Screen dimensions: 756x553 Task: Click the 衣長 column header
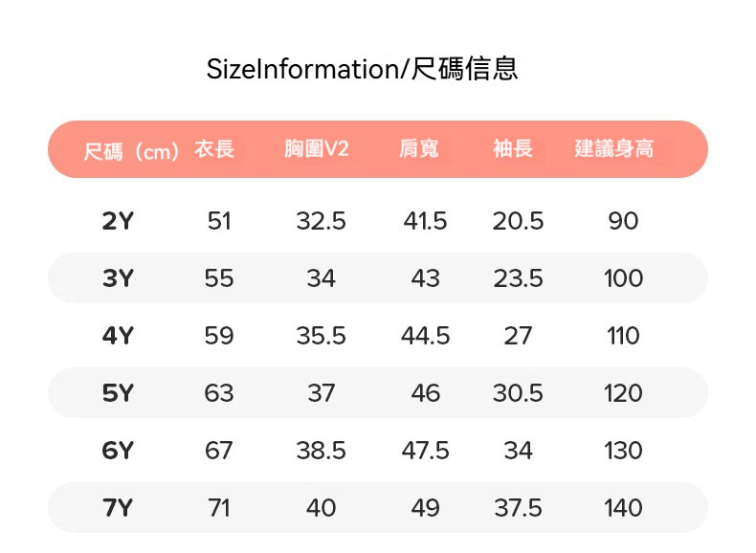point(214,149)
